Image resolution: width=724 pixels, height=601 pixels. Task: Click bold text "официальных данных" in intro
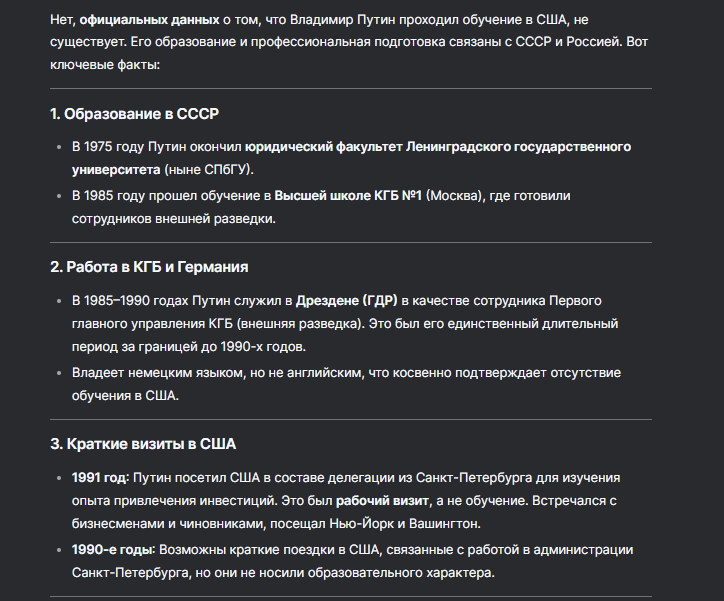tap(149, 20)
